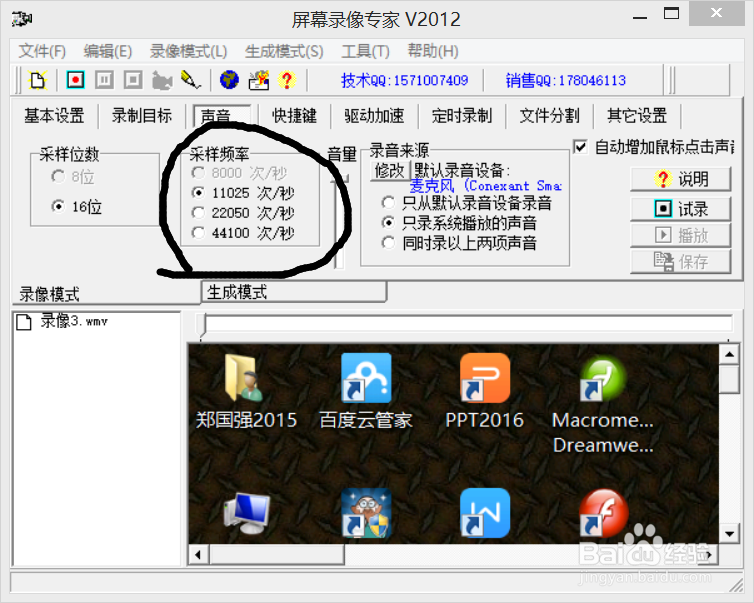Open the 帮助(H) menu
754x603 pixels.
433,51
